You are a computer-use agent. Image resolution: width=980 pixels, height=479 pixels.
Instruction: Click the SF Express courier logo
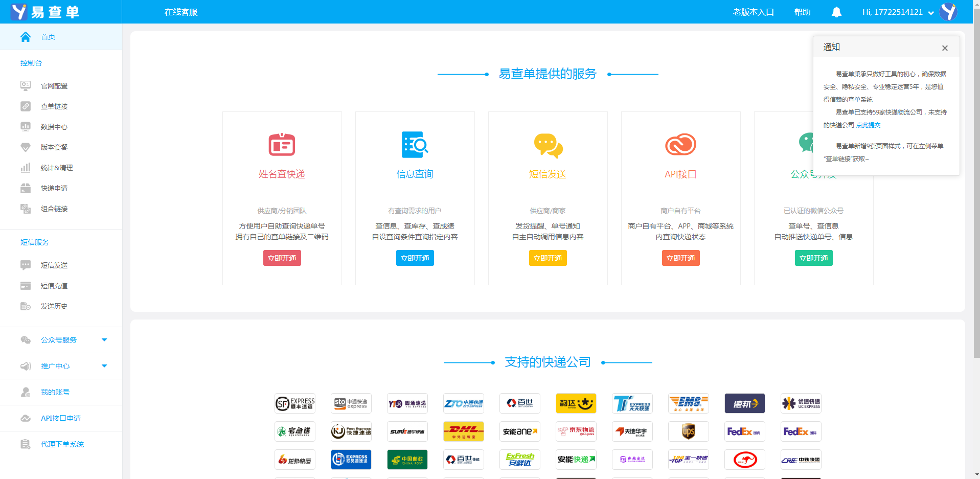click(295, 403)
